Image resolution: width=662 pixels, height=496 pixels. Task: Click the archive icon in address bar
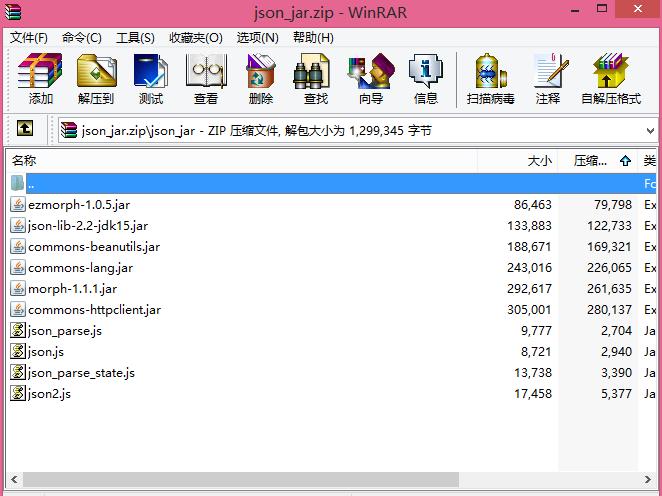pos(69,130)
